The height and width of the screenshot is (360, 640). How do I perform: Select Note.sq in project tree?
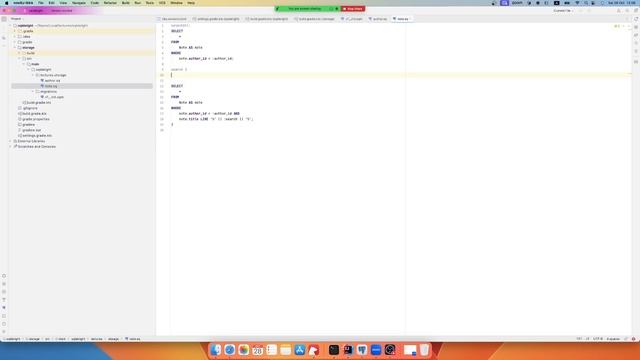pyautogui.click(x=51, y=86)
